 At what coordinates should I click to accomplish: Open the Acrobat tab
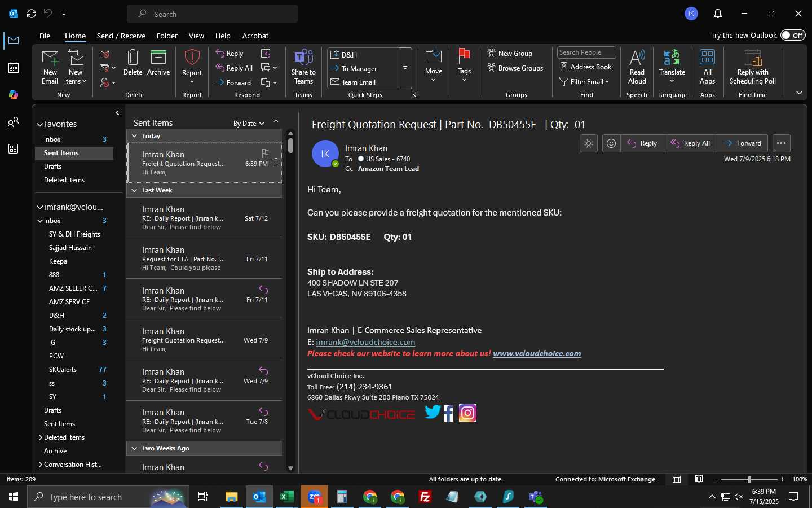click(255, 36)
